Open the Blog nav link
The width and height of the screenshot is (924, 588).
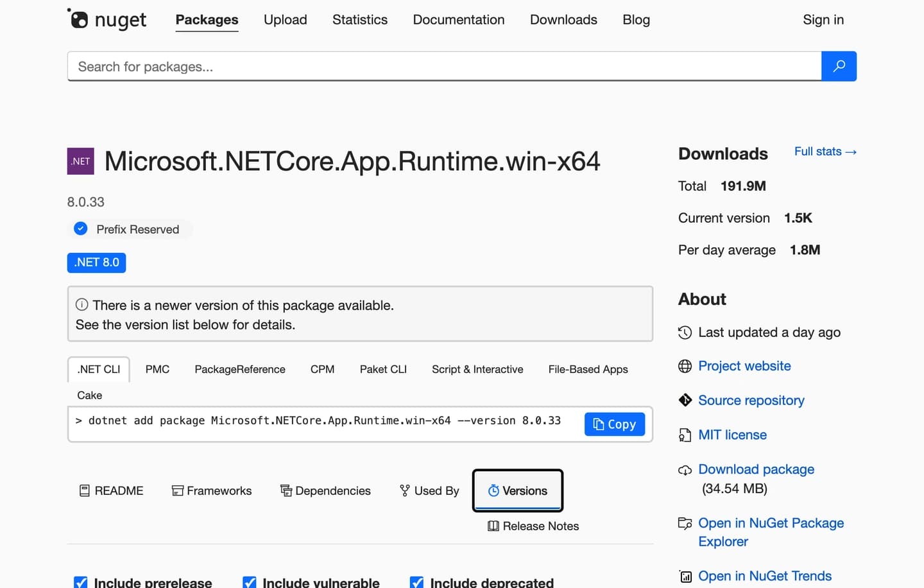tap(637, 20)
